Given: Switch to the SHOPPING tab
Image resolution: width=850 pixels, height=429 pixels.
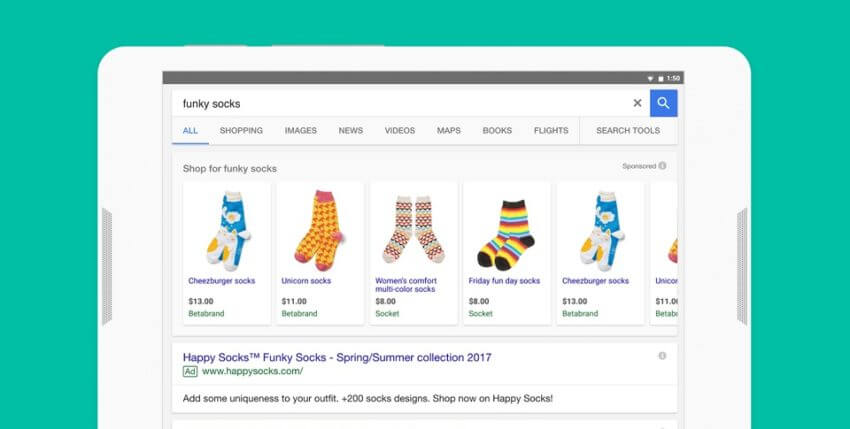Looking at the screenshot, I should point(241,131).
